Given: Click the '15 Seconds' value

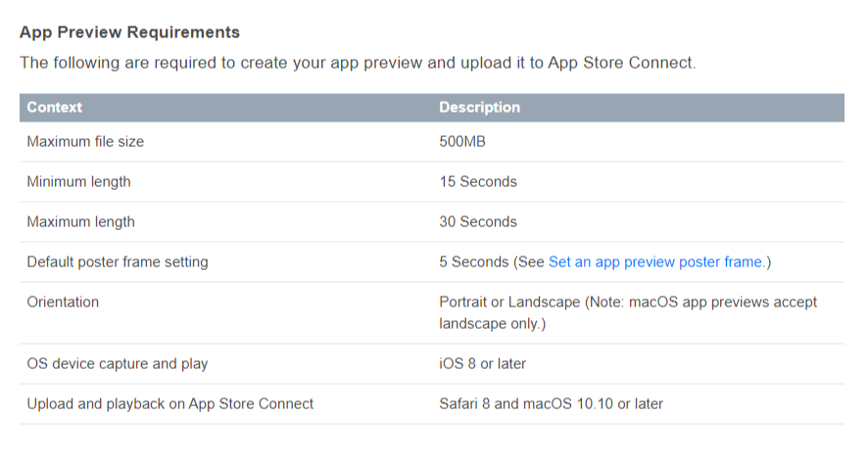Looking at the screenshot, I should click(x=478, y=182).
